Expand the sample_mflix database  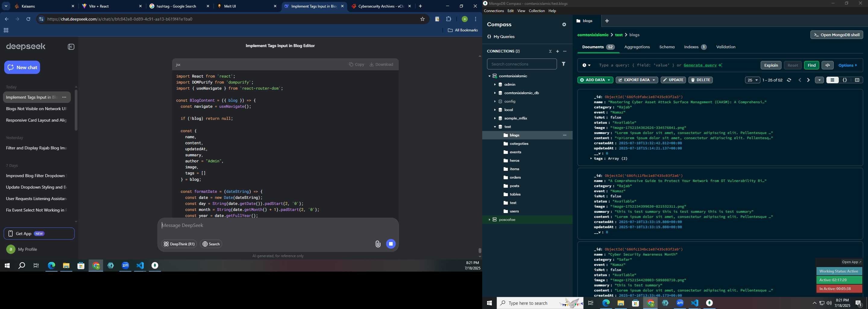tap(495, 118)
